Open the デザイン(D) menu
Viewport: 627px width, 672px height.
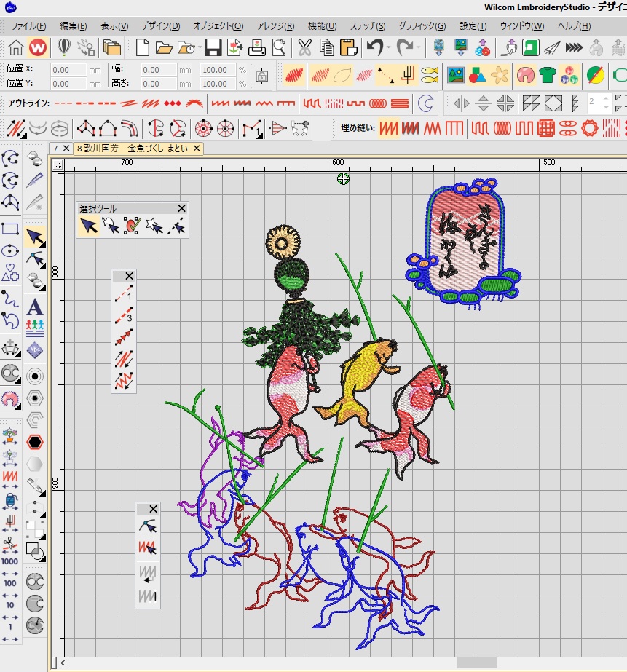click(161, 26)
